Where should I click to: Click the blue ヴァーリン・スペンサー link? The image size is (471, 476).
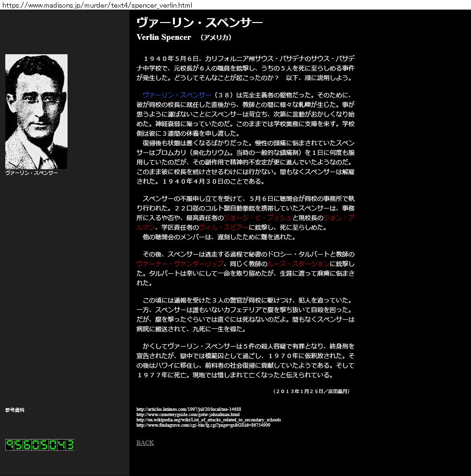tap(176, 95)
